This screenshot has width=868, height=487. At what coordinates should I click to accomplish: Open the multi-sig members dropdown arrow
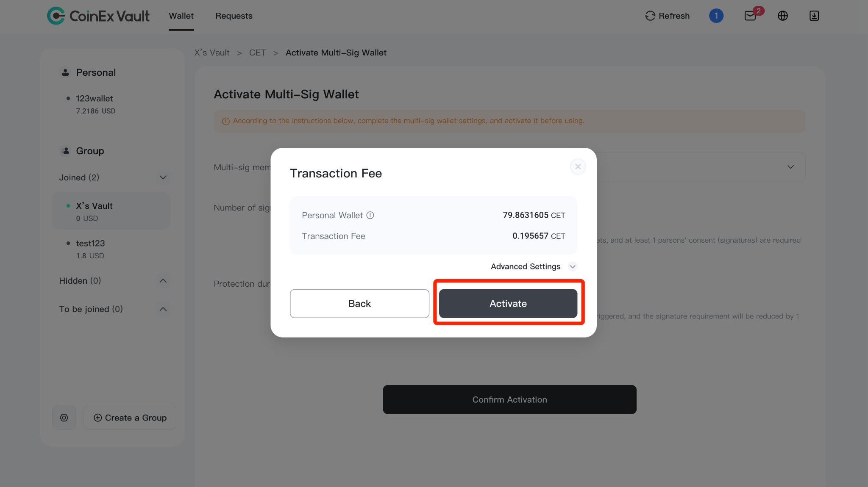point(790,167)
